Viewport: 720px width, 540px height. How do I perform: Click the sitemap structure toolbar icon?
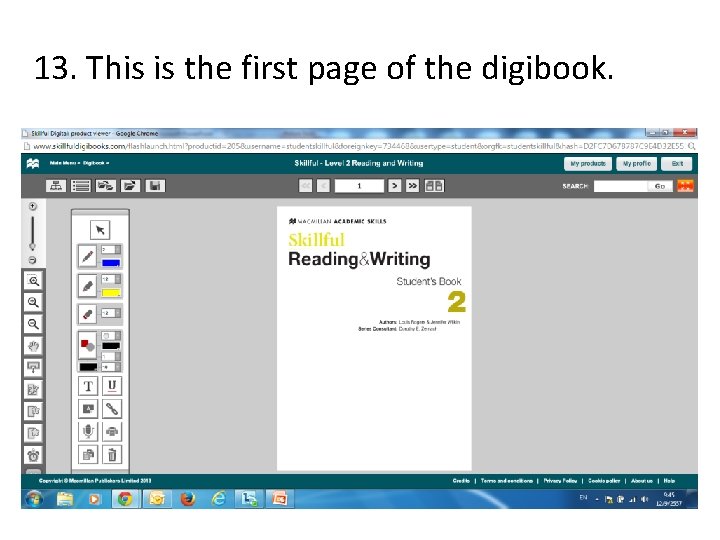[x=56, y=186]
